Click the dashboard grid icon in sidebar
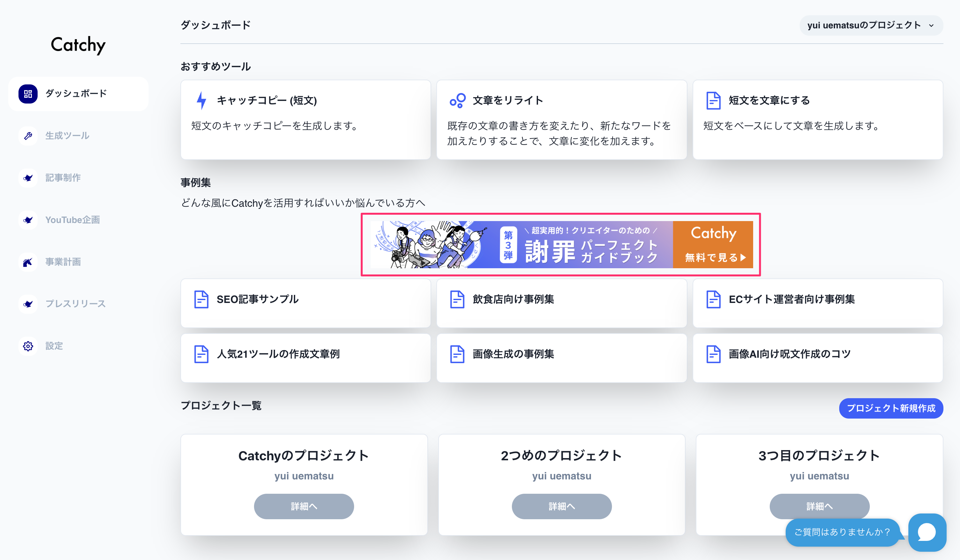960x560 pixels. point(28,94)
